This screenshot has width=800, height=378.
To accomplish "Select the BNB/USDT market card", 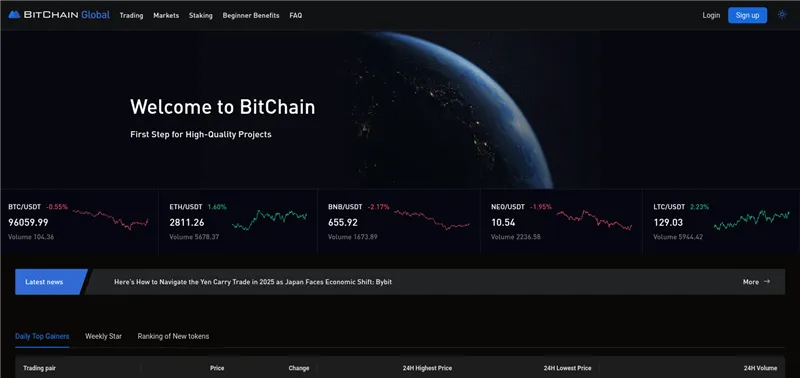I will [398, 222].
